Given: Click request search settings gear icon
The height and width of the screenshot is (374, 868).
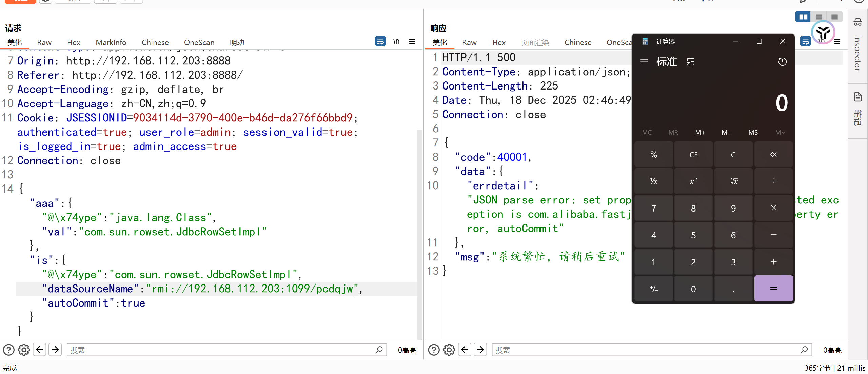Looking at the screenshot, I should (24, 350).
